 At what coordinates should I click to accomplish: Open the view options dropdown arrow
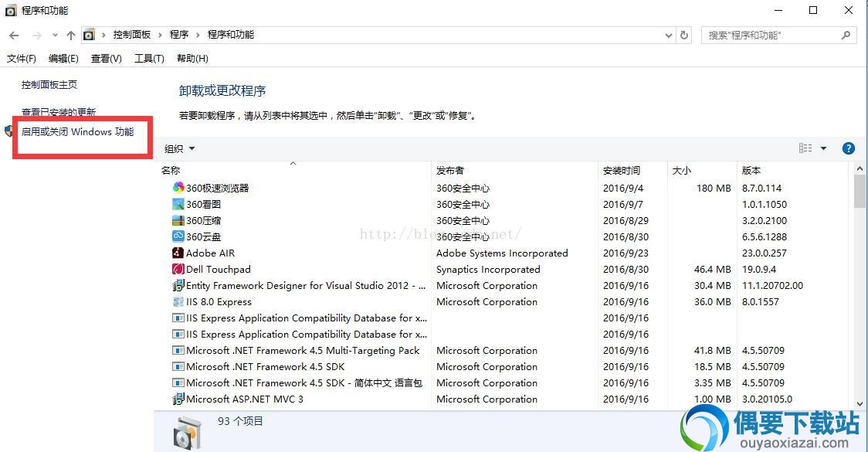pos(823,148)
